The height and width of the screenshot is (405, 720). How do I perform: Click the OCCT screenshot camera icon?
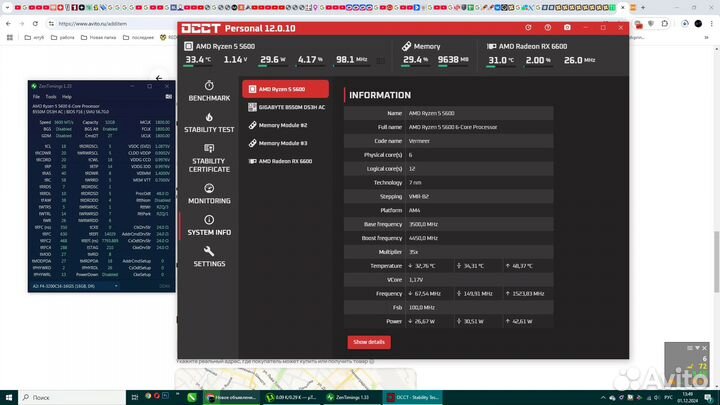567,28
